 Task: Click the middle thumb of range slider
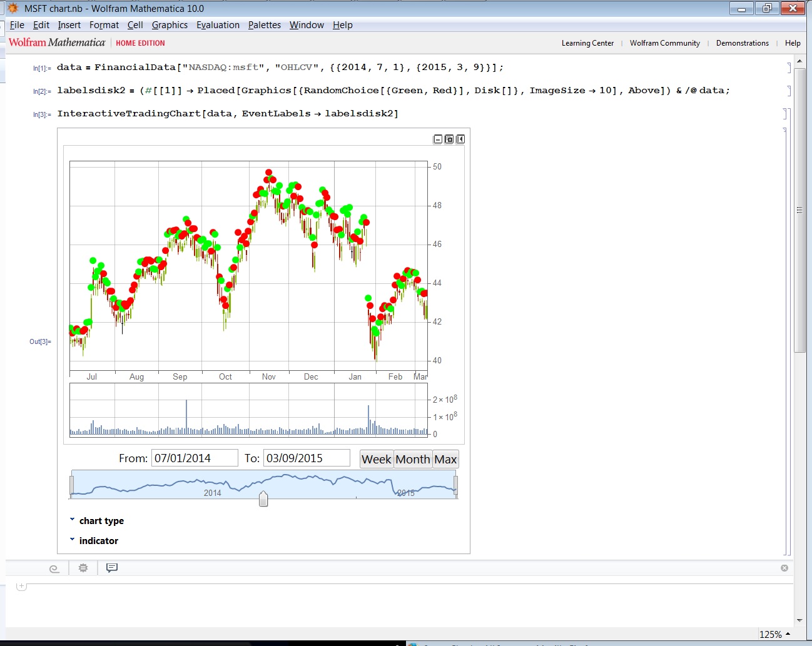point(263,498)
